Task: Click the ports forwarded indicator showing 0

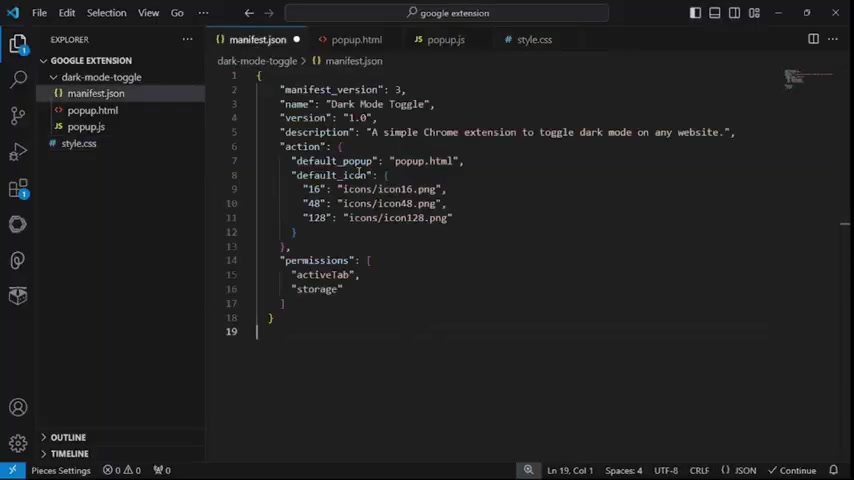Action: tap(162, 470)
